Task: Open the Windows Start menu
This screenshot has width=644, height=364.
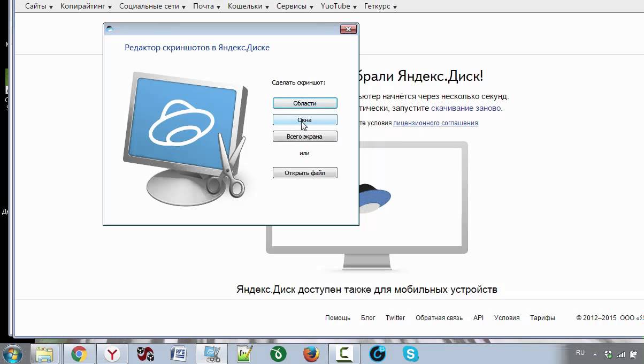Action: click(12, 354)
